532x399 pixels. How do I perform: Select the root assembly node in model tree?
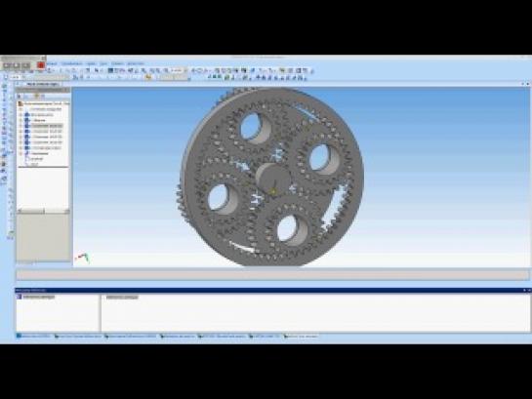[44, 103]
